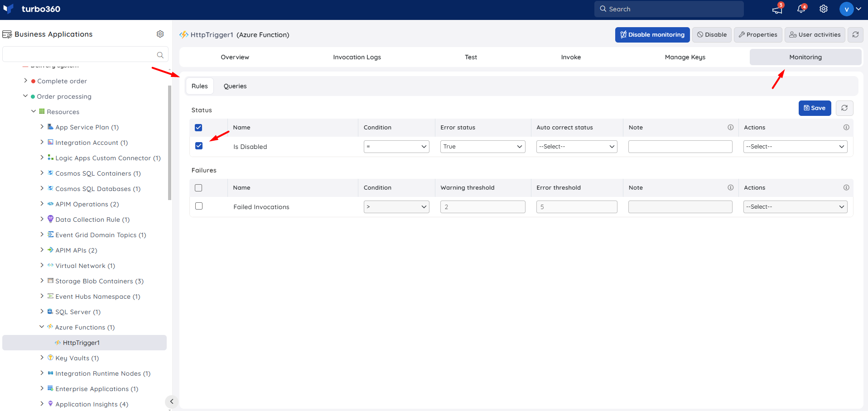
Task: Refresh monitoring rules next to Save
Action: click(x=844, y=108)
